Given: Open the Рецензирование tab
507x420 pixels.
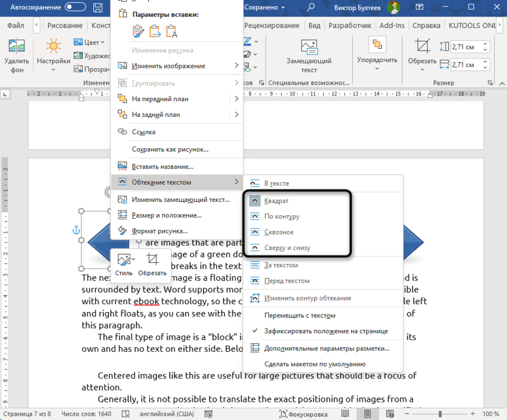Looking at the screenshot, I should [x=272, y=25].
